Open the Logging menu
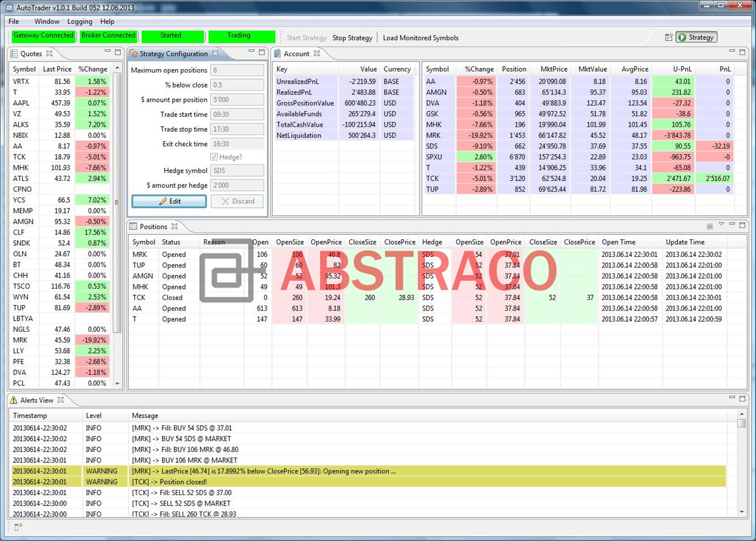The height and width of the screenshot is (541, 756). (x=79, y=21)
